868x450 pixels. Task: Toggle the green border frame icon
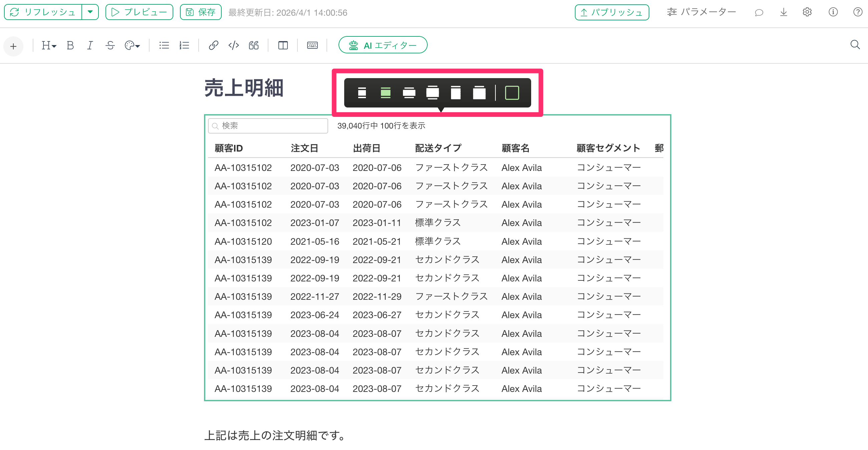(x=511, y=92)
